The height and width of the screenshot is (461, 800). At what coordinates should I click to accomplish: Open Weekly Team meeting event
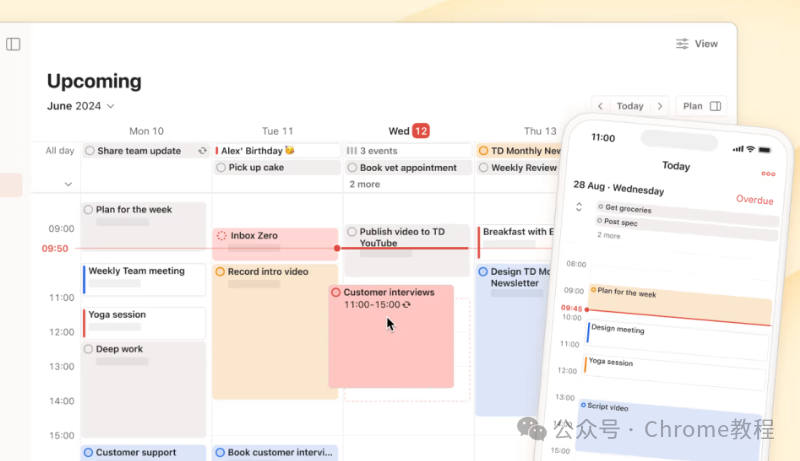click(x=144, y=279)
